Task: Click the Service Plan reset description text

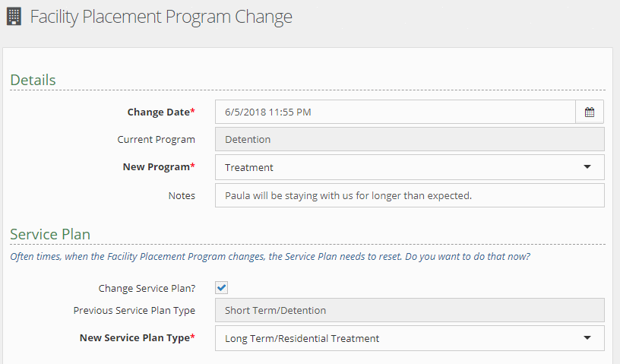Action: point(270,257)
